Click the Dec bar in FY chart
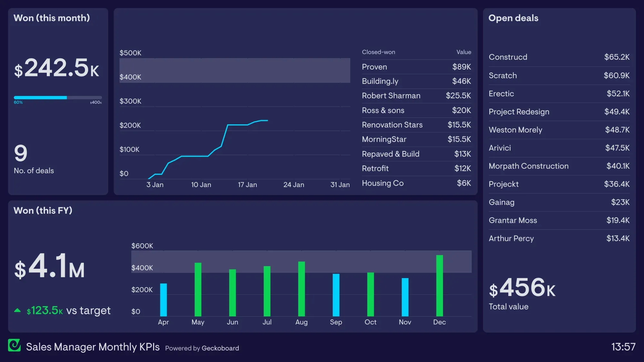 (440, 286)
